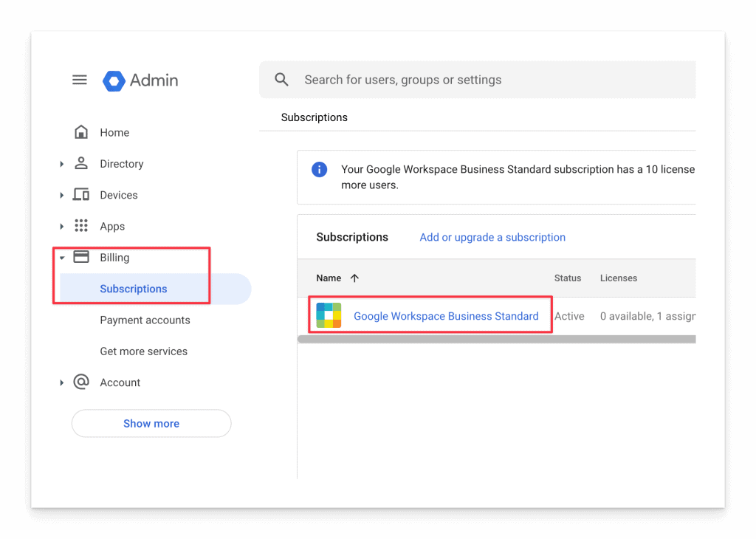Expand the Devices section arrow
The width and height of the screenshot is (756, 539).
click(x=62, y=195)
